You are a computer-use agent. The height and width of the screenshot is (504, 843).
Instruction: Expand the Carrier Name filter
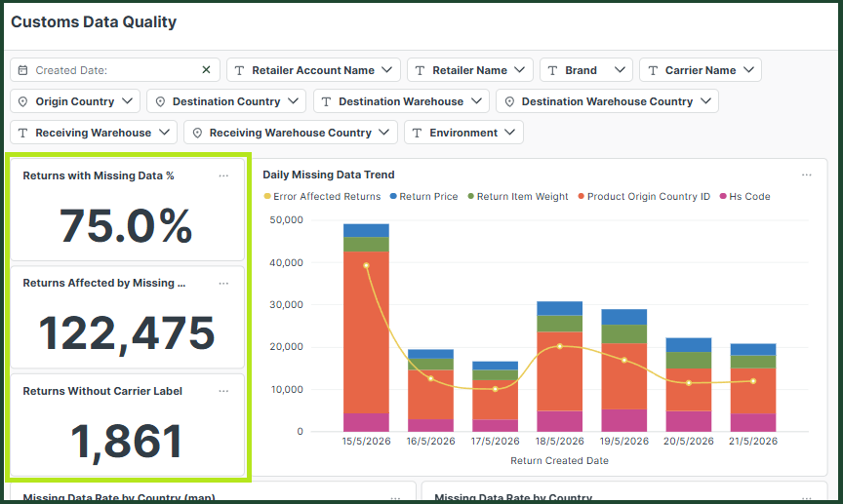pyautogui.click(x=701, y=70)
